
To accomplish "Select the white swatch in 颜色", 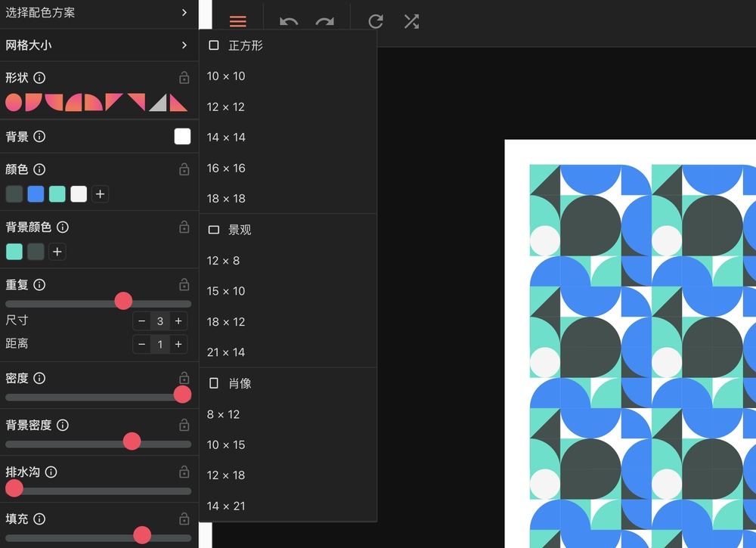I will (79, 194).
